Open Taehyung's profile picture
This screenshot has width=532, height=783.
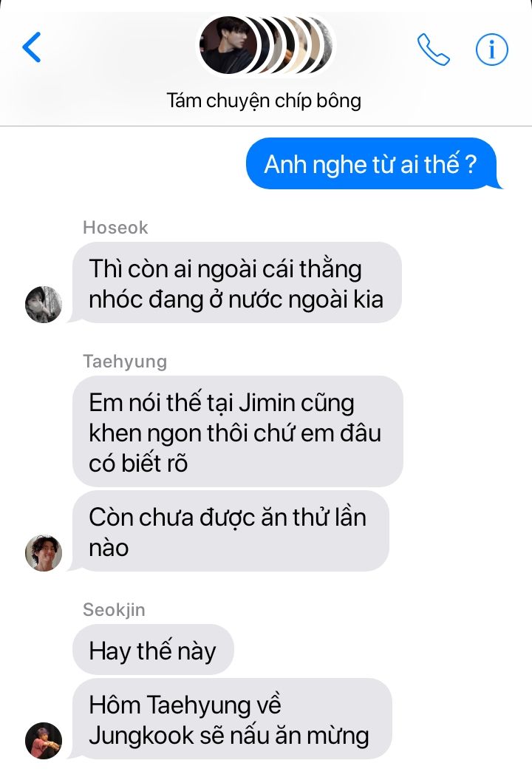(44, 553)
